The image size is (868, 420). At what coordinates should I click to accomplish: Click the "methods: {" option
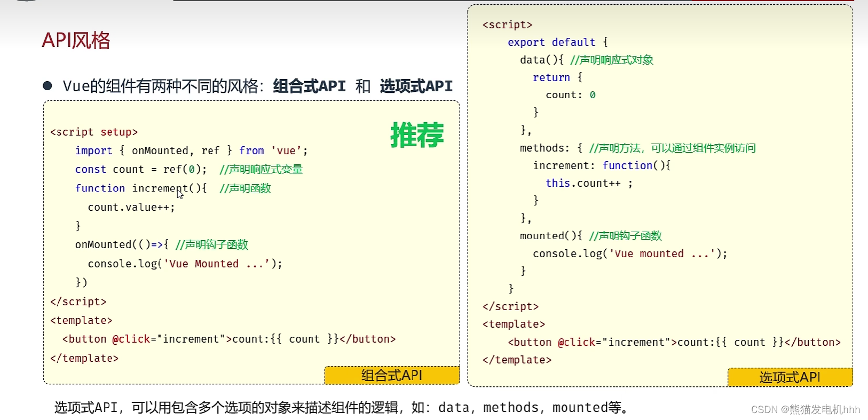551,148
